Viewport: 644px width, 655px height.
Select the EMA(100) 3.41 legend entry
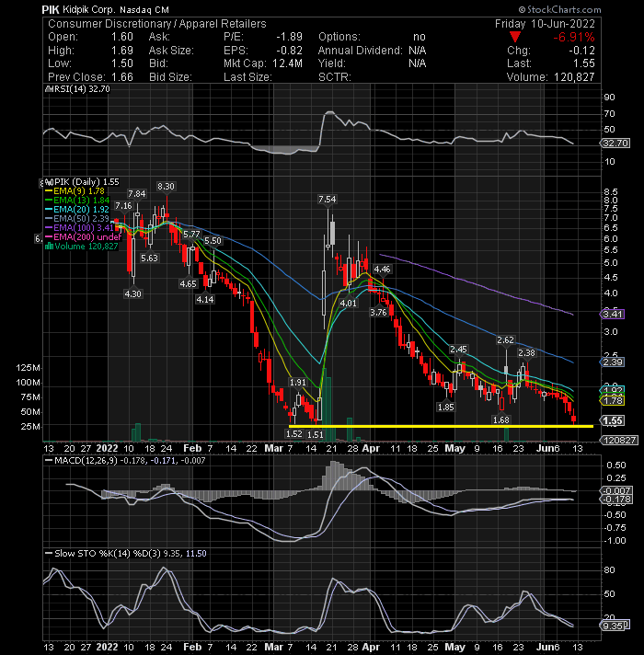pos(79,228)
